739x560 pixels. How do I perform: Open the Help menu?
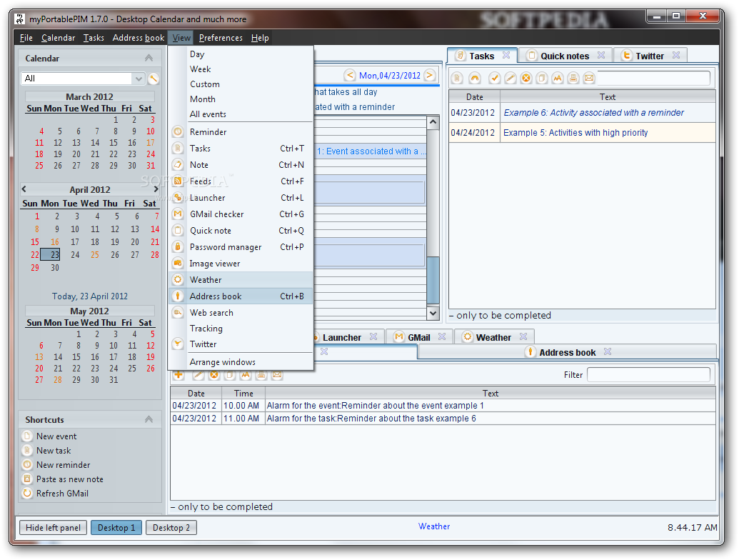coord(260,38)
